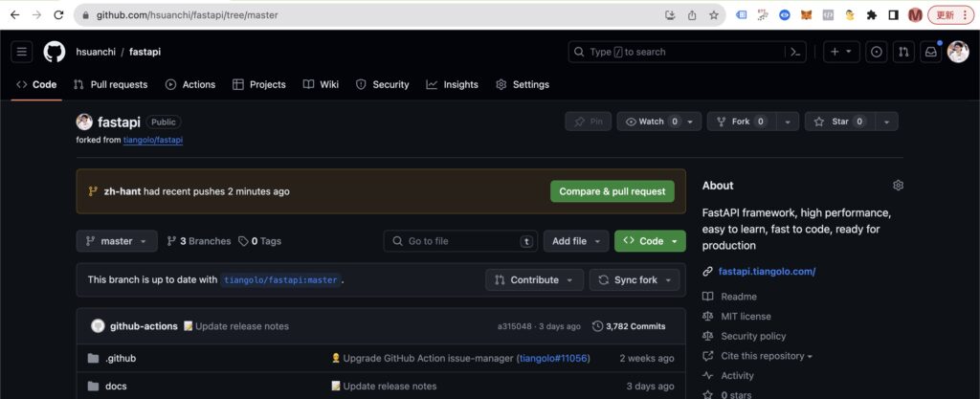980x399 pixels.
Task: Open hsuanchi owner link in header
Action: (96, 52)
